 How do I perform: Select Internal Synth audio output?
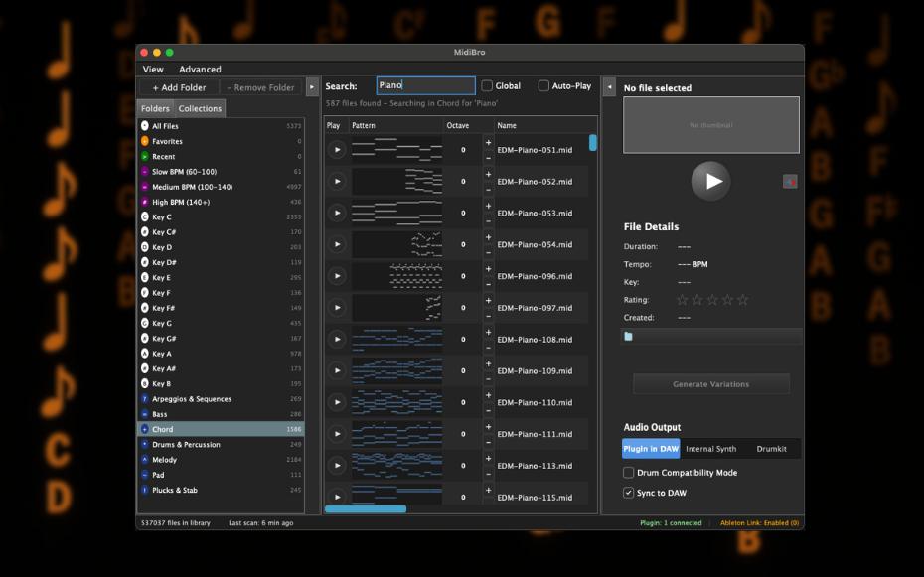[710, 449]
